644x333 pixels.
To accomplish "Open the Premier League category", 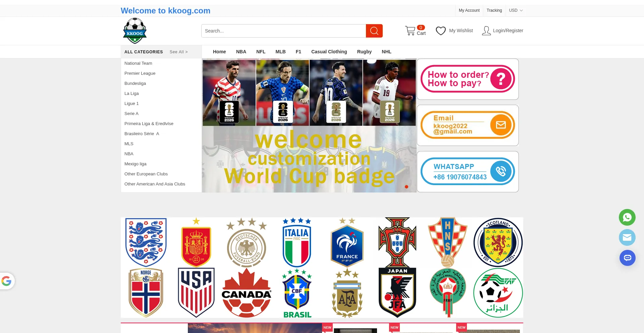I will click(140, 73).
